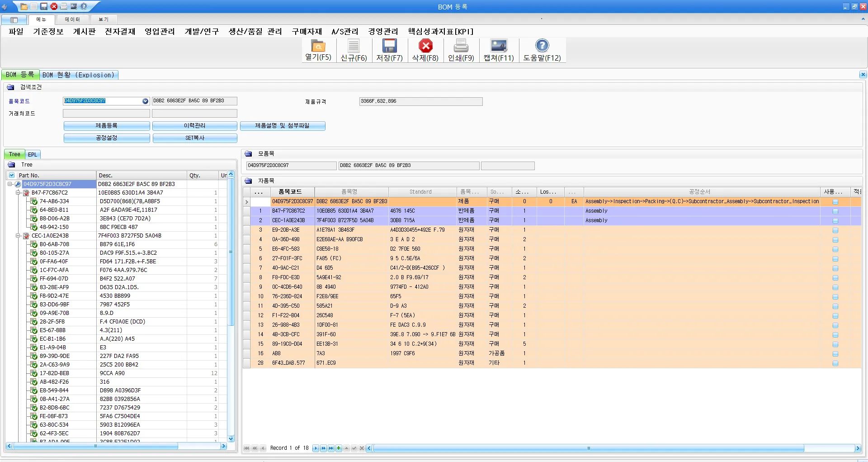Toggle 사용 checkbox for row CEC-1A0E243B

click(835, 221)
